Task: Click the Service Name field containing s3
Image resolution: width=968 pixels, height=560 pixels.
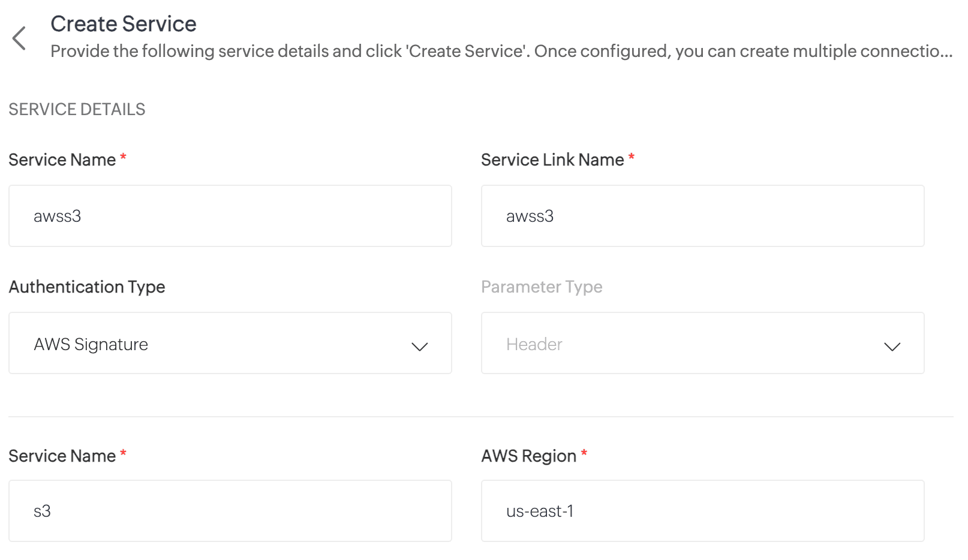Action: tap(230, 511)
